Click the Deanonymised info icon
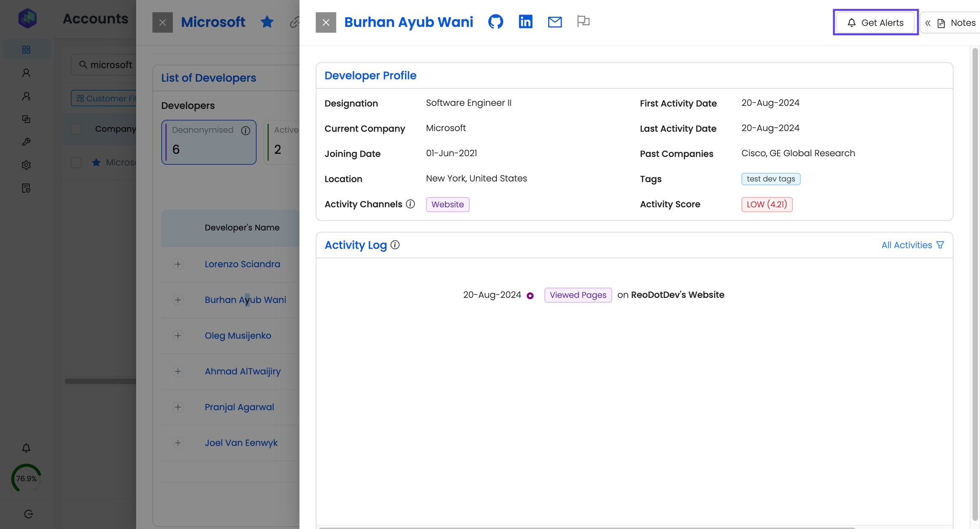980x529 pixels. [245, 131]
